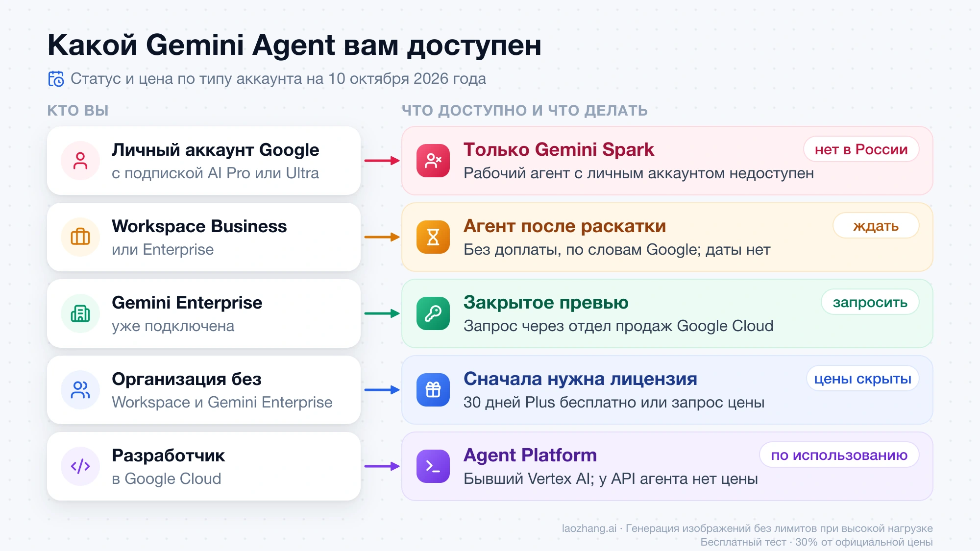Click the 'Только Gemini Spark' heading
The height and width of the screenshot is (551, 980).
pos(559,149)
